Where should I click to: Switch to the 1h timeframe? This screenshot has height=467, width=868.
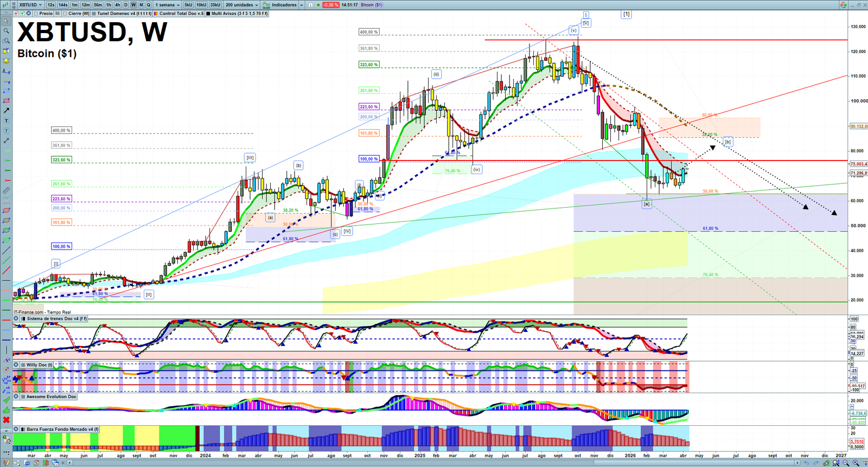pos(108,5)
